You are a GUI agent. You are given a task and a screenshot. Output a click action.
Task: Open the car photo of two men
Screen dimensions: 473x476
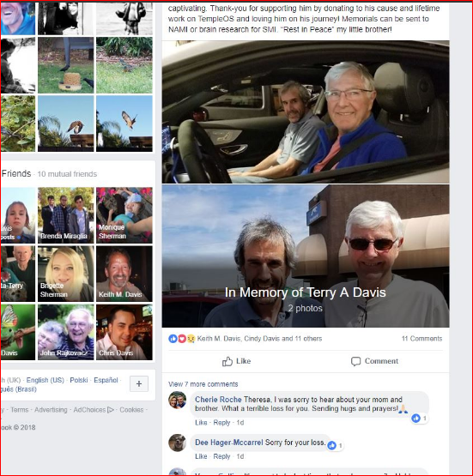[306, 111]
